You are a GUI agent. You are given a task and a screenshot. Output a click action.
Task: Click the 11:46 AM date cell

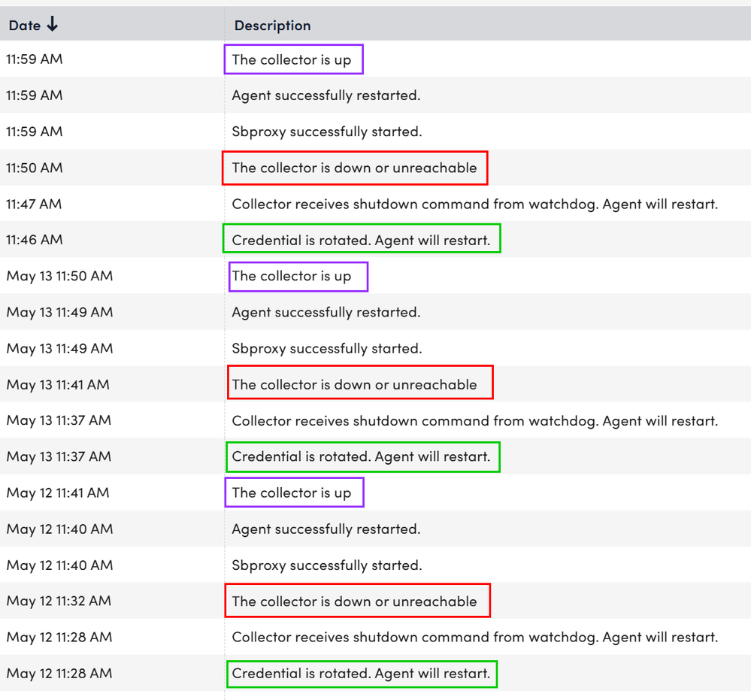pos(35,240)
